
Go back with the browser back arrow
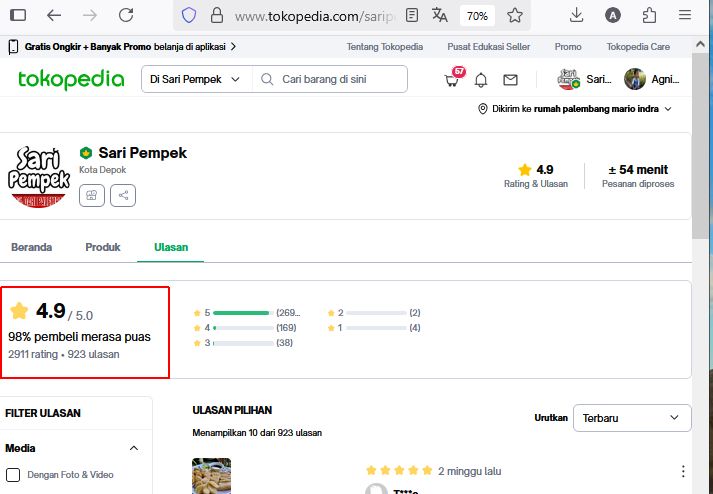(54, 15)
